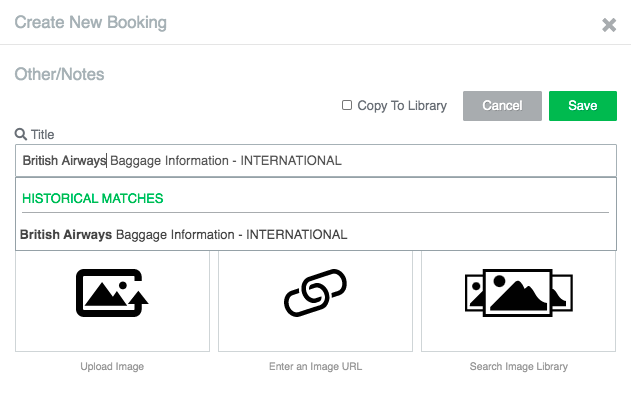Focus the Title input field
Viewport: 631px width, 395px height.
[x=316, y=160]
